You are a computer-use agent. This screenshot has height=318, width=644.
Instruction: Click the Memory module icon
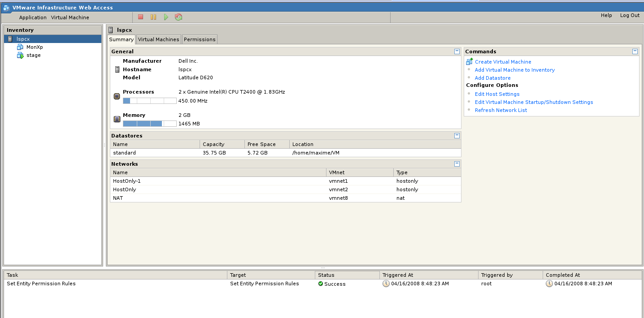click(117, 119)
